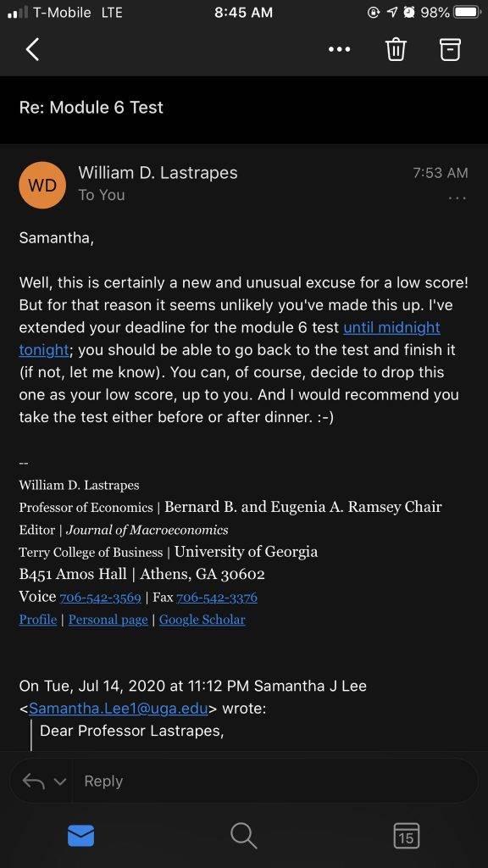Image resolution: width=488 pixels, height=868 pixels.
Task: Tap the Fax number 706-542-3376
Action: tap(217, 598)
